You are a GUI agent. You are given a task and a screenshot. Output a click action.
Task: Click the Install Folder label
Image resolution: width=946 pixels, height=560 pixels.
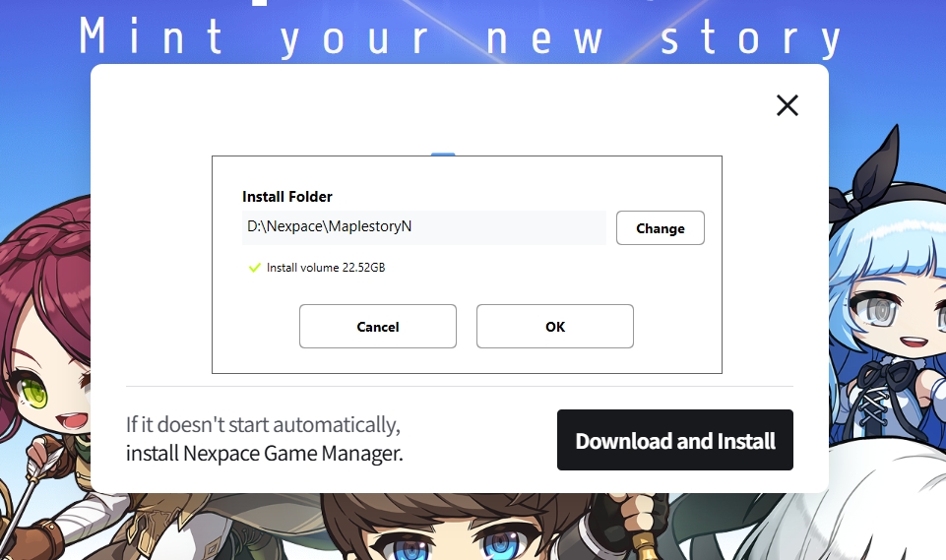287,197
